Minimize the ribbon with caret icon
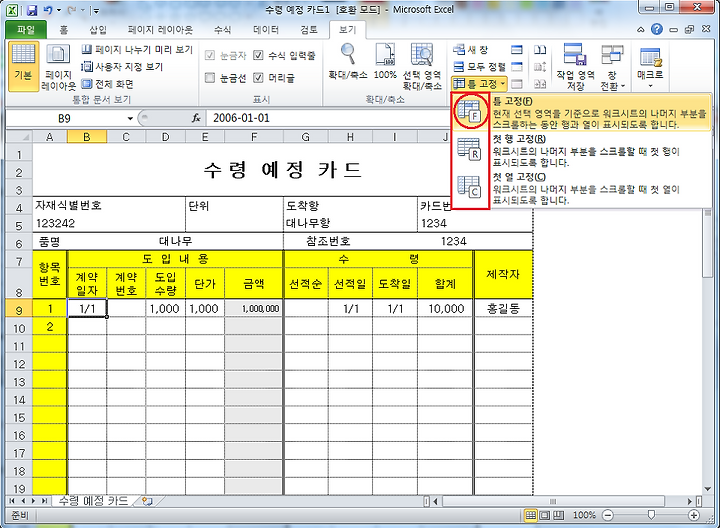720x528 pixels. point(641,30)
